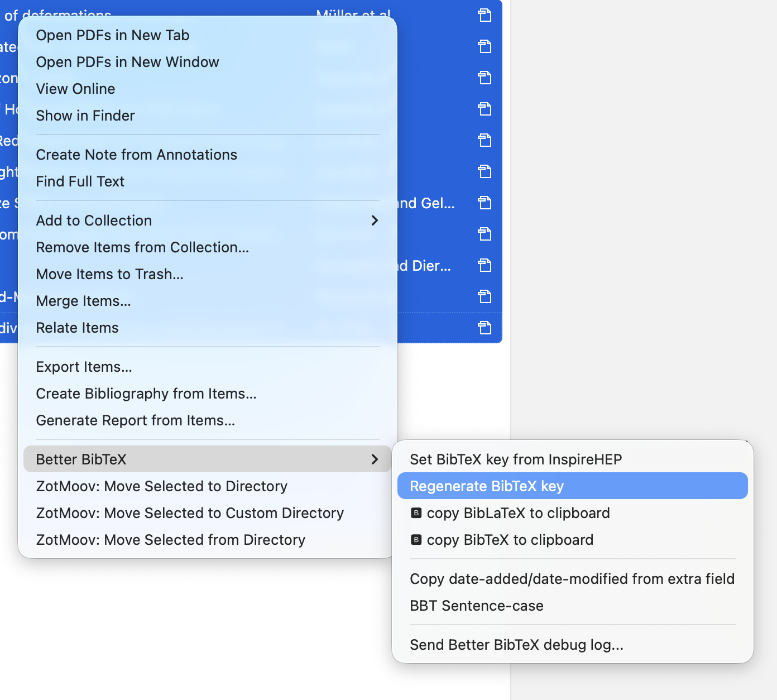777x700 pixels.
Task: Choose Create Note from Annotations
Action: click(207, 155)
